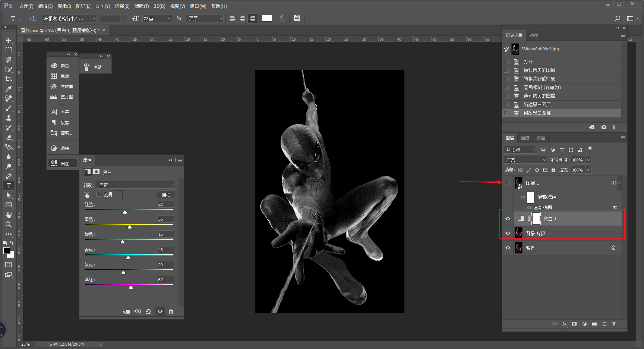Open the layer filter 类型 dropdown
644x349 pixels.
tap(520, 150)
